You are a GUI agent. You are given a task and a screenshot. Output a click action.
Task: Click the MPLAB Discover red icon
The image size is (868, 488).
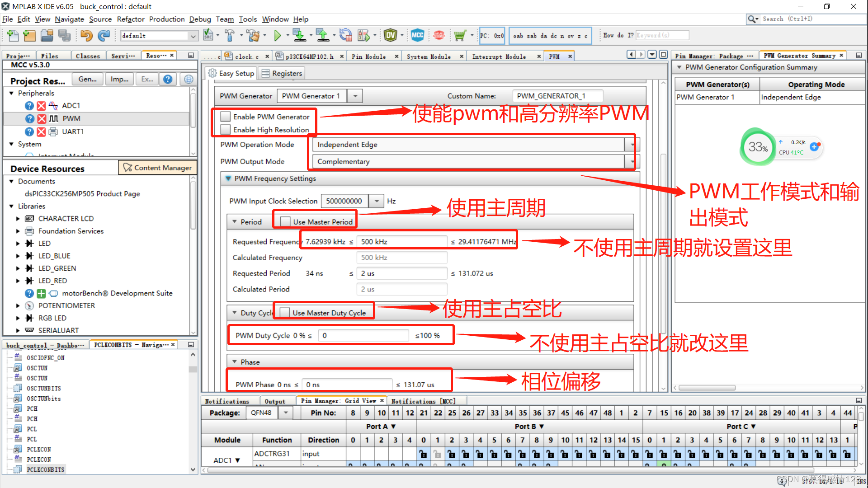tap(439, 35)
